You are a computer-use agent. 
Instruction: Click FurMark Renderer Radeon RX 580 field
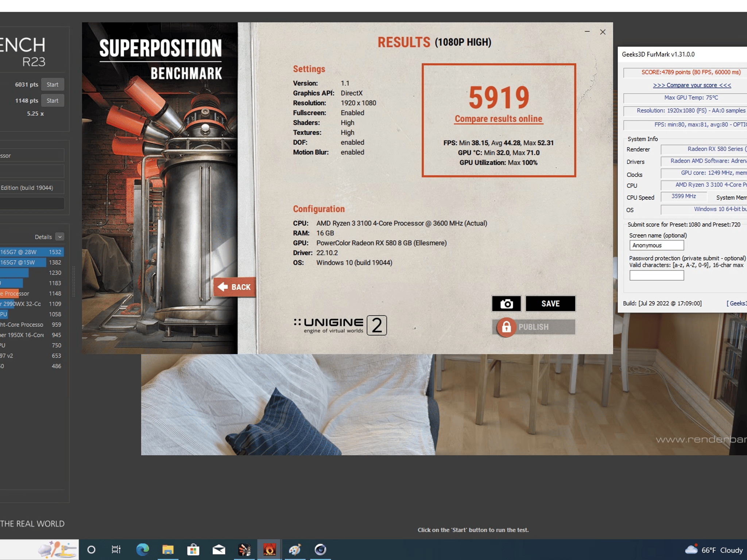[704, 149]
